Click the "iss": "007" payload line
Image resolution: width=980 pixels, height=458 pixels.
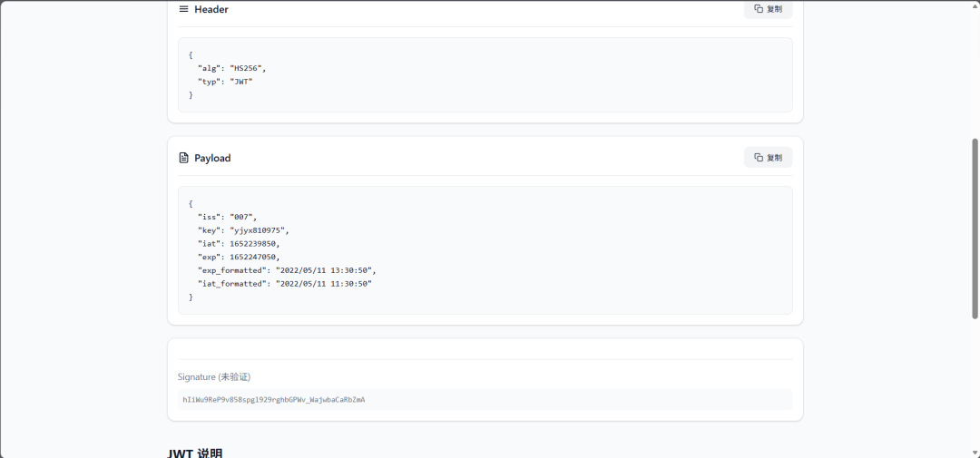[x=228, y=217]
